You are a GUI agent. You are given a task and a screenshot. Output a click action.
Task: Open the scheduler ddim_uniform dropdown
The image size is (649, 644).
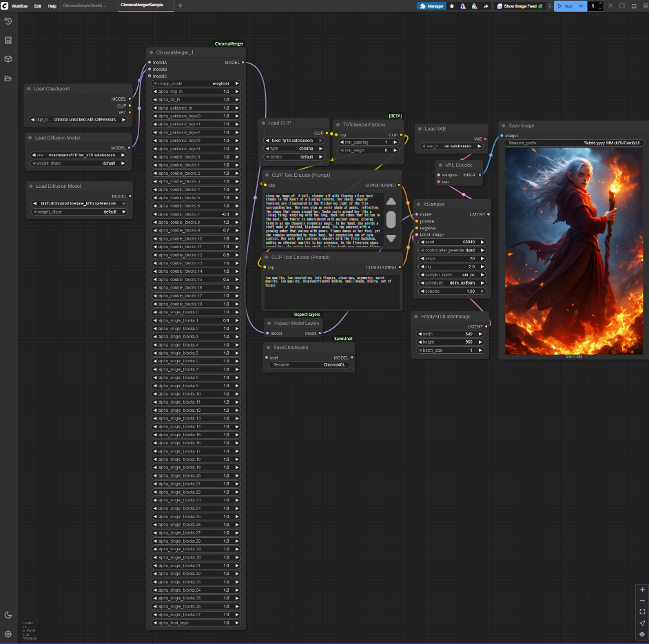[452, 283]
